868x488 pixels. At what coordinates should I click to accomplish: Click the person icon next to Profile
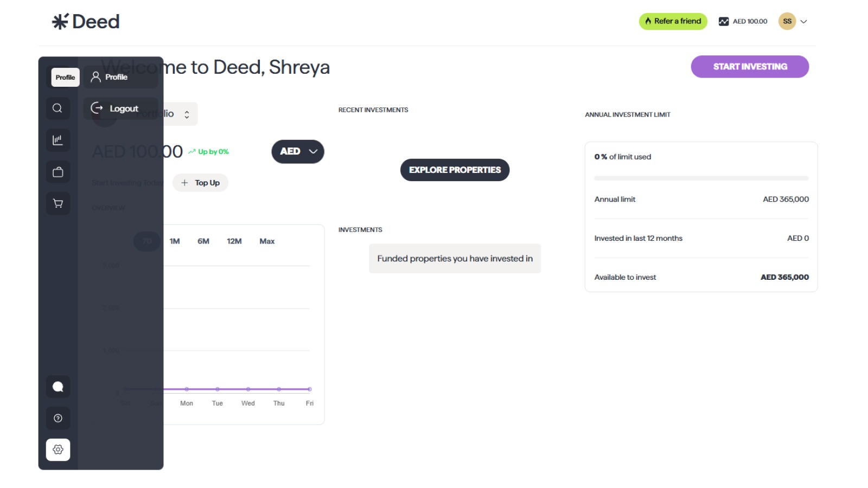coord(95,77)
